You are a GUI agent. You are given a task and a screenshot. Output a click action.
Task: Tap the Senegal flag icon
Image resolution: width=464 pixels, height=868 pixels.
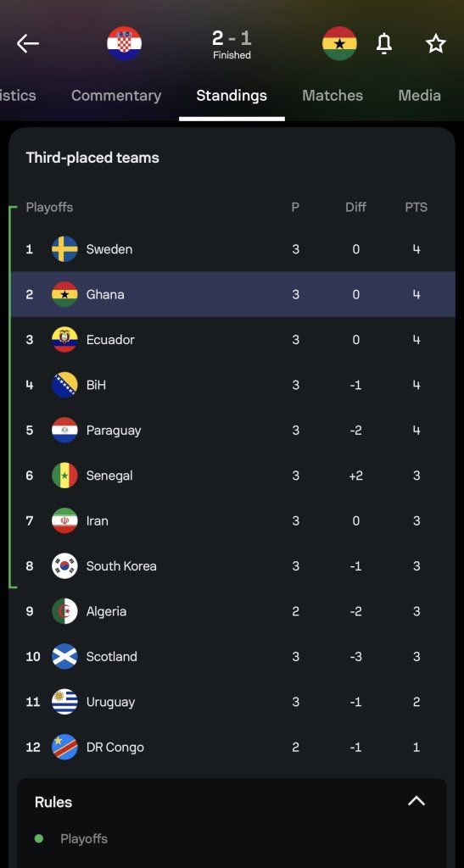point(64,476)
